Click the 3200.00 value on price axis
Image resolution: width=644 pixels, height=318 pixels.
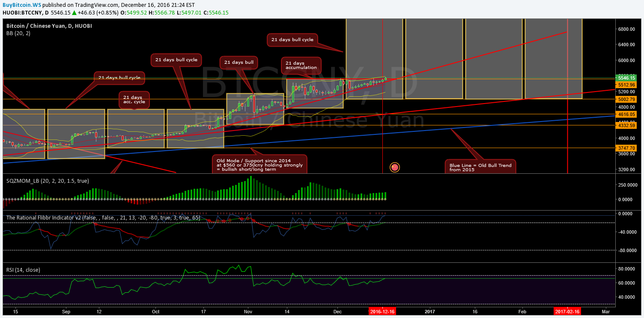[x=626, y=169]
